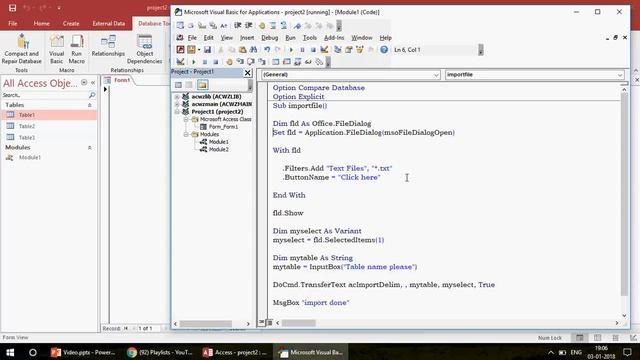Collapse Microsoft Access Class Objects folder
640x360 pixels.
tap(186, 119)
